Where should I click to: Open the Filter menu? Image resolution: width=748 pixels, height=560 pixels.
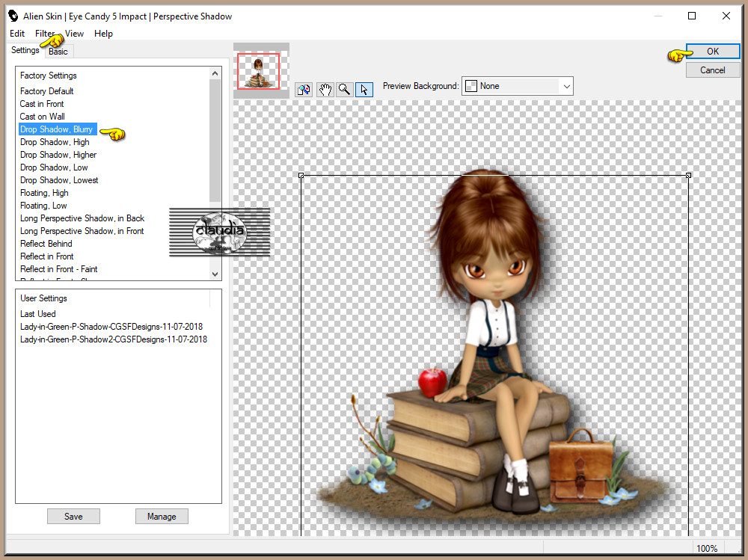tap(44, 34)
